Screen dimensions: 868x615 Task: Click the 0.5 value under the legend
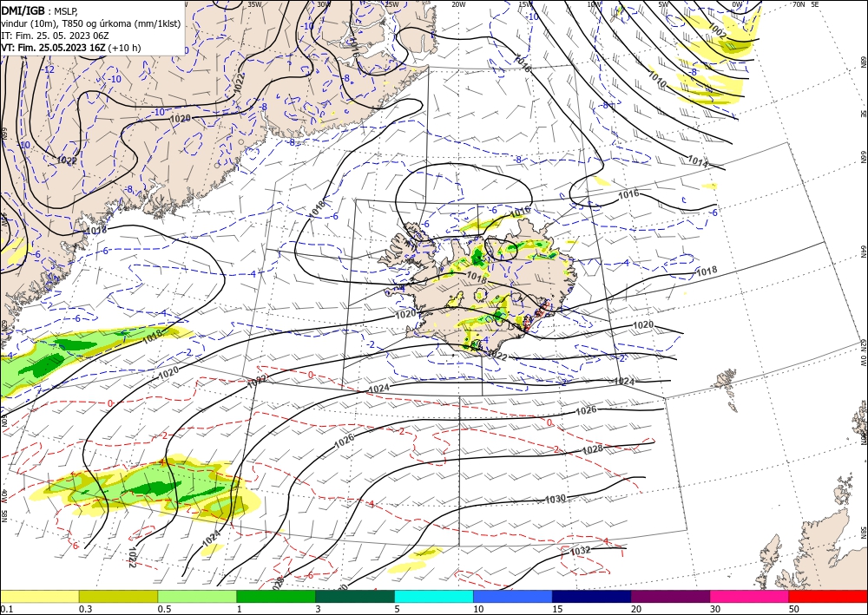[x=164, y=609]
